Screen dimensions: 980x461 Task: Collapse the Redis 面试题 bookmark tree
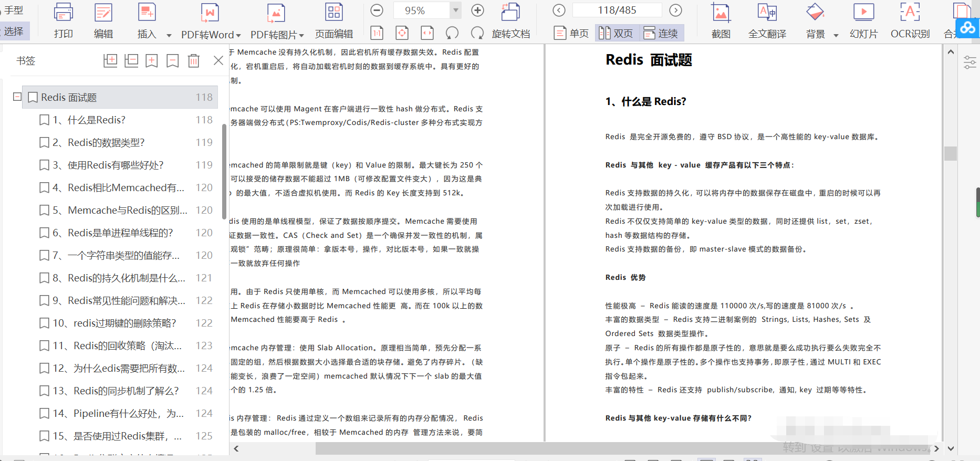click(x=17, y=97)
